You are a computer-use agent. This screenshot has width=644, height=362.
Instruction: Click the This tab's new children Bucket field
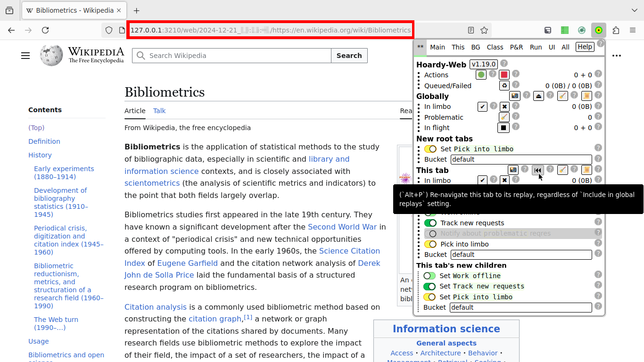pos(520,307)
